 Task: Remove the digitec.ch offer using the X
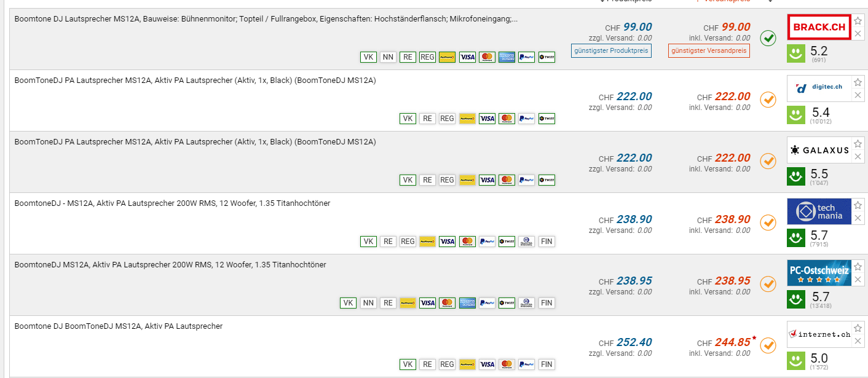point(858,95)
